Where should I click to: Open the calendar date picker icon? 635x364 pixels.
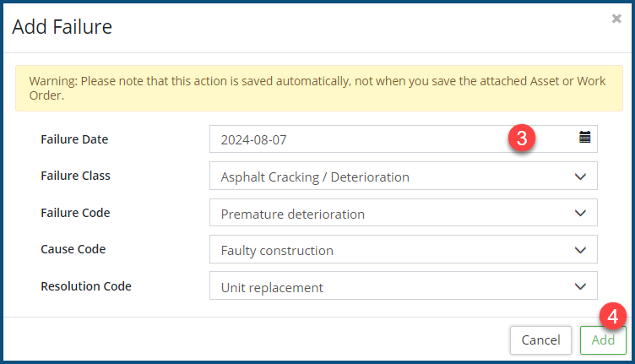click(584, 138)
